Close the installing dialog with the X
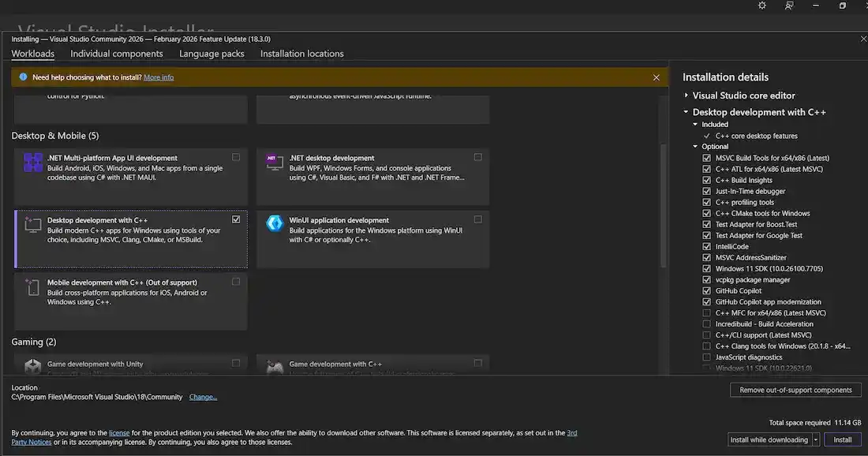The image size is (868, 456). point(863,39)
